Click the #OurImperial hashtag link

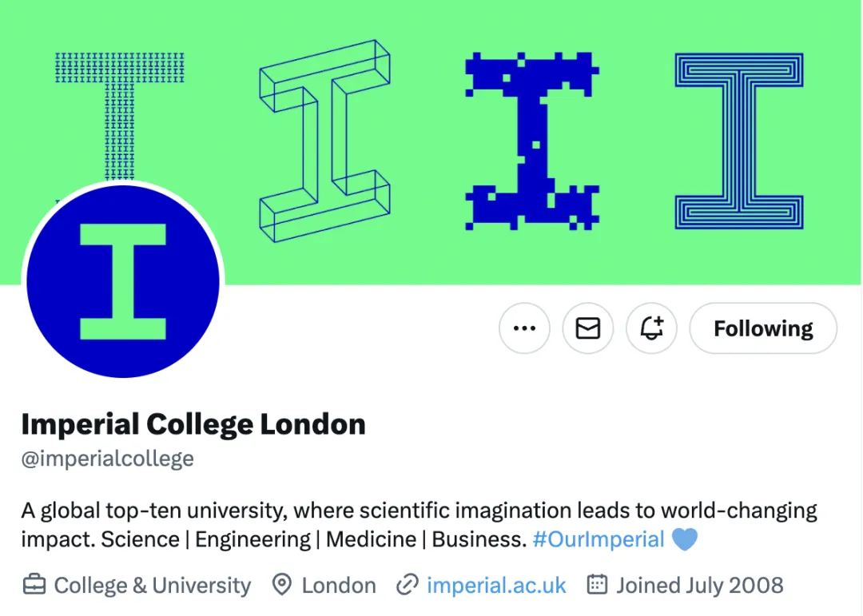tap(599, 539)
